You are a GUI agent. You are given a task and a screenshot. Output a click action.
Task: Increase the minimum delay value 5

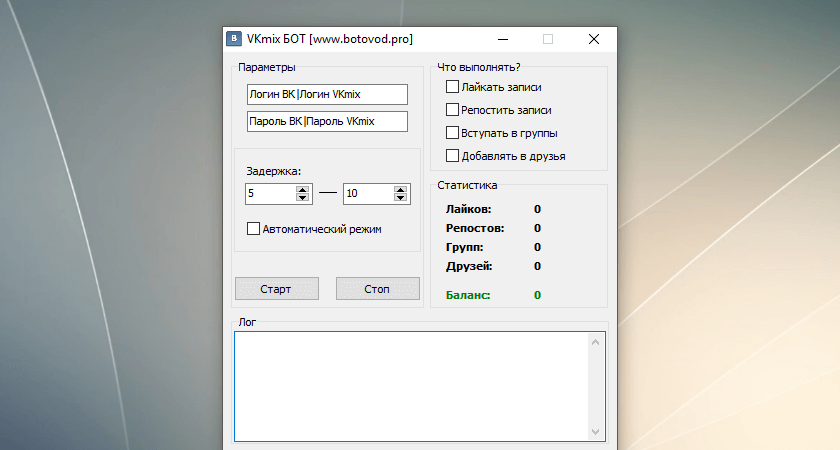click(x=303, y=190)
